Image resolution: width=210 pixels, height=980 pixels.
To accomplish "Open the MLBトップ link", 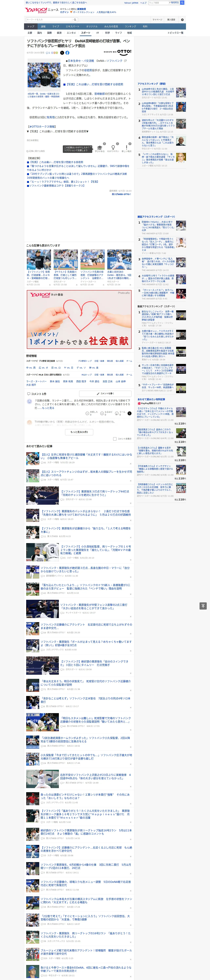I will (87, 375).
